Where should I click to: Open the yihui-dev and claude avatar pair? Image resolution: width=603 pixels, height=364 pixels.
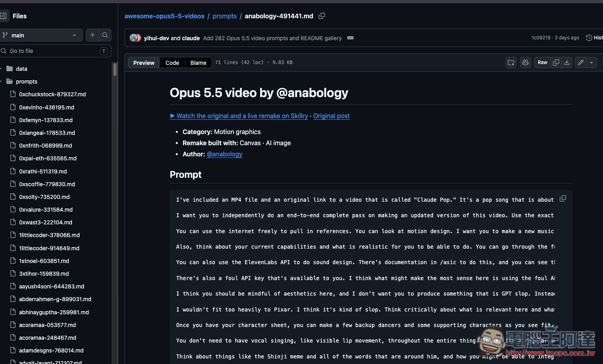(135, 38)
